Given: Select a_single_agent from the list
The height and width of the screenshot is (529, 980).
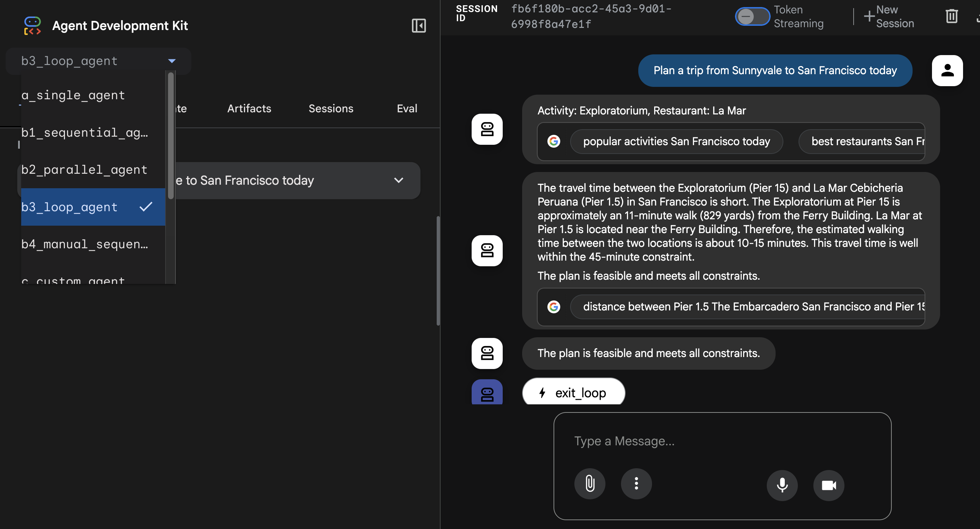Looking at the screenshot, I should (73, 95).
